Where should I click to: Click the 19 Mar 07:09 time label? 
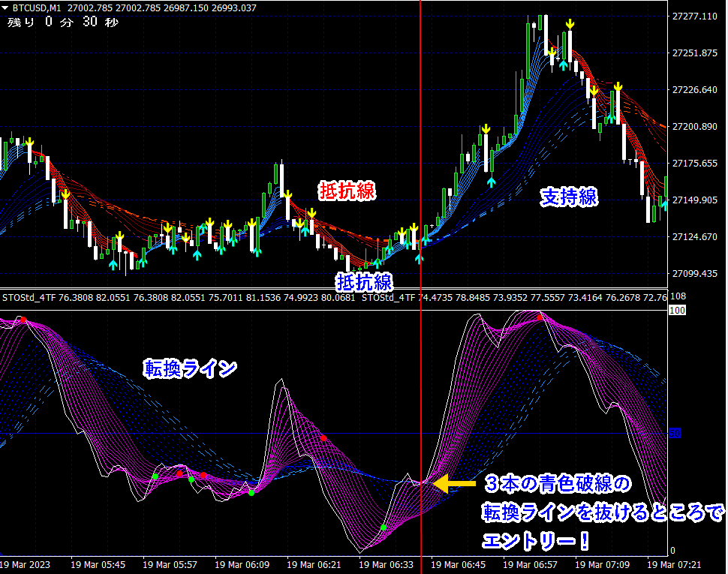tap(602, 565)
